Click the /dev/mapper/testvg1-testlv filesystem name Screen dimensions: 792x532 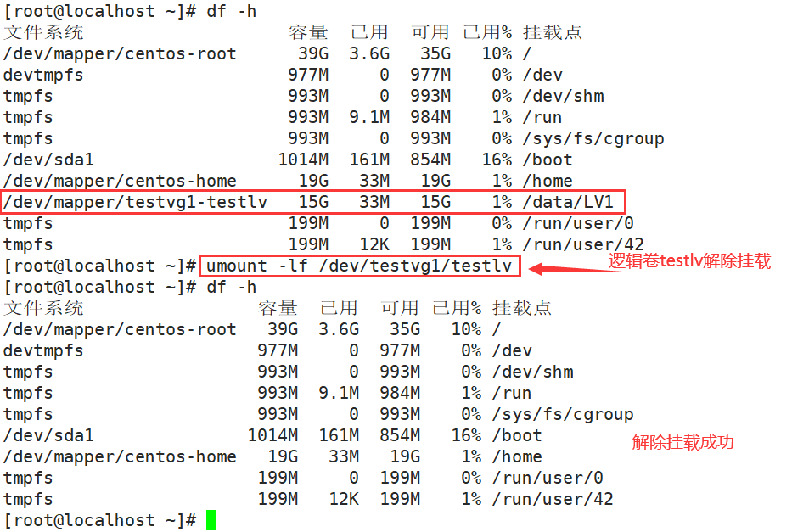pyautogui.click(x=135, y=203)
